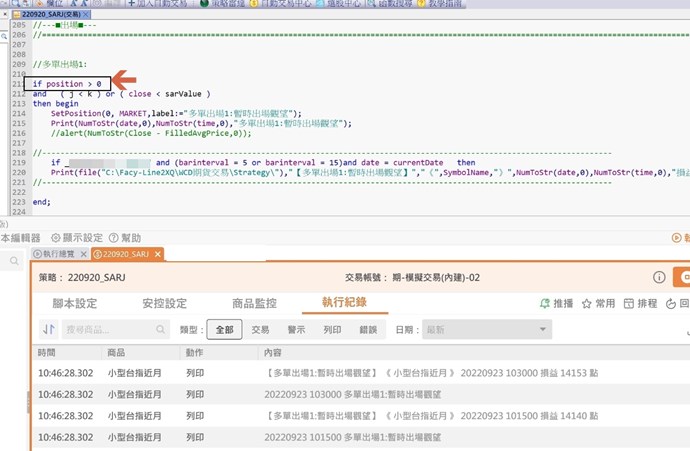
Task: Click the 推播 push notification bell icon
Action: coord(544,303)
